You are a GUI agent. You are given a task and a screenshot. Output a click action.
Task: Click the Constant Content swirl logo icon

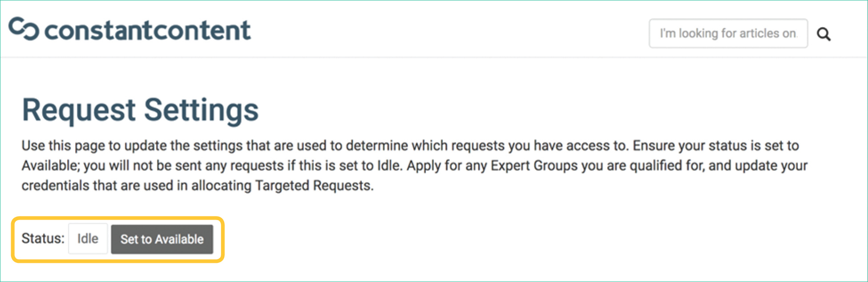(x=24, y=29)
